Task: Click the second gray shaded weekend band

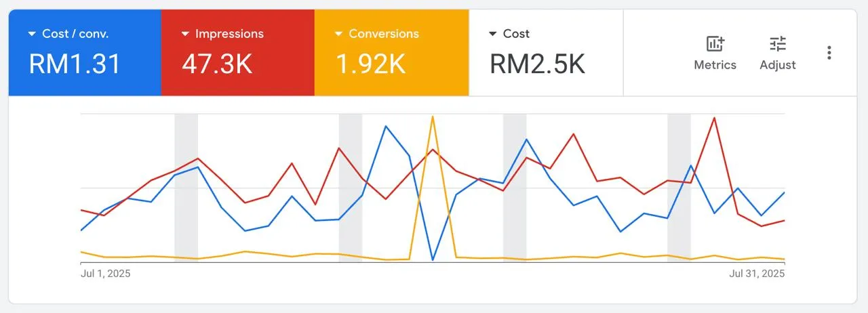Action: (x=351, y=188)
